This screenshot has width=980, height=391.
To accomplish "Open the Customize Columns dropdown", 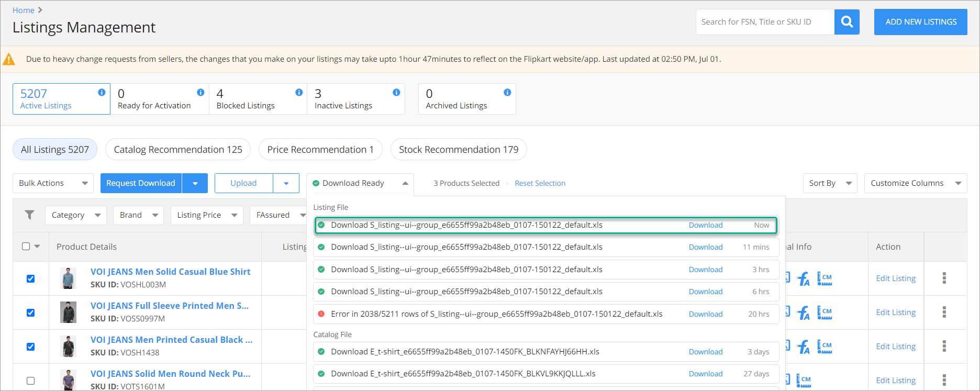I will tap(916, 183).
